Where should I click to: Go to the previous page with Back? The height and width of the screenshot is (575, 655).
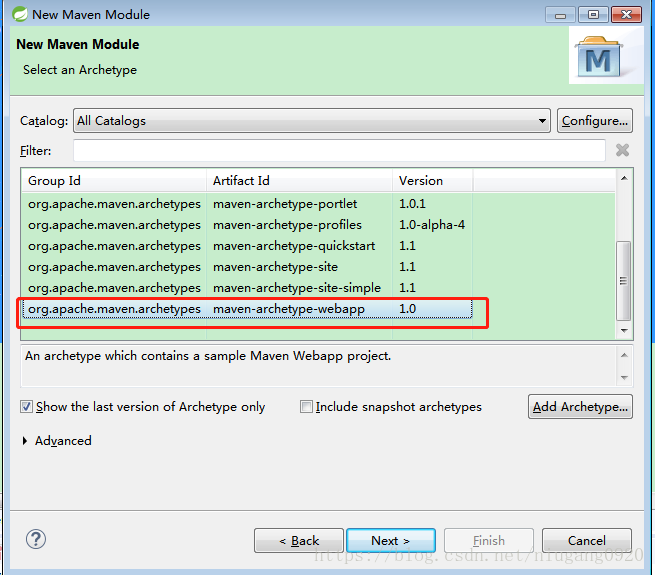299,541
